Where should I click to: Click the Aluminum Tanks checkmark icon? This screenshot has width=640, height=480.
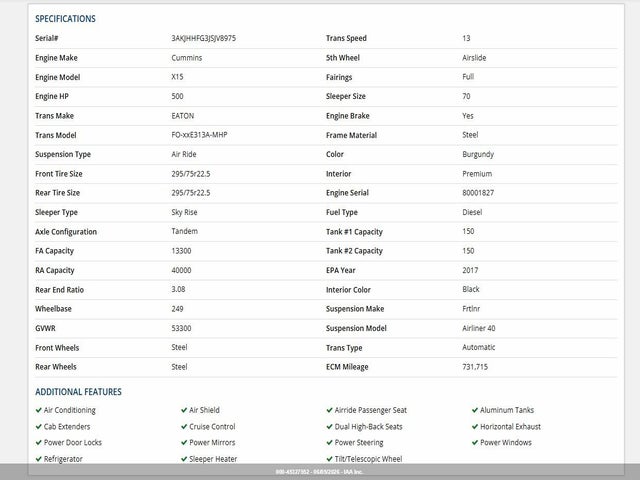pos(475,410)
